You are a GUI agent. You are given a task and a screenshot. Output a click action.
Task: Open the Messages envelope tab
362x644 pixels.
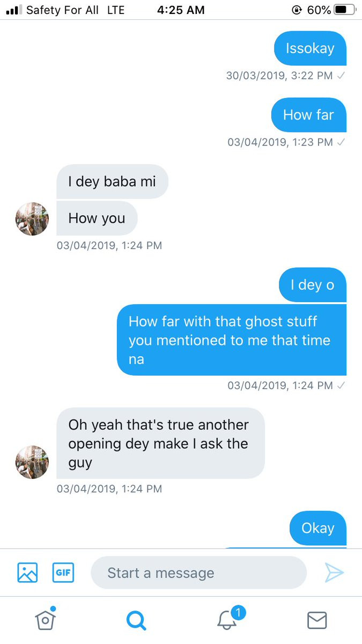click(317, 620)
